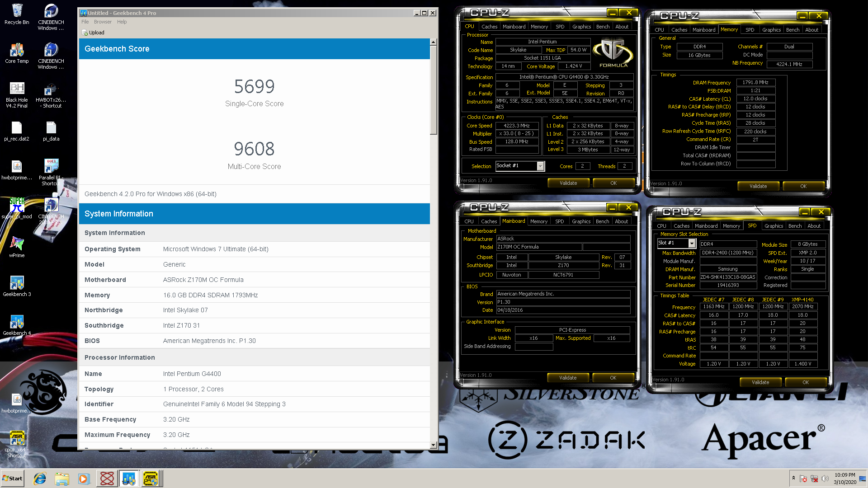
Task: Open the cpuz_x64 shortcut desktop icon
Action: 17,444
